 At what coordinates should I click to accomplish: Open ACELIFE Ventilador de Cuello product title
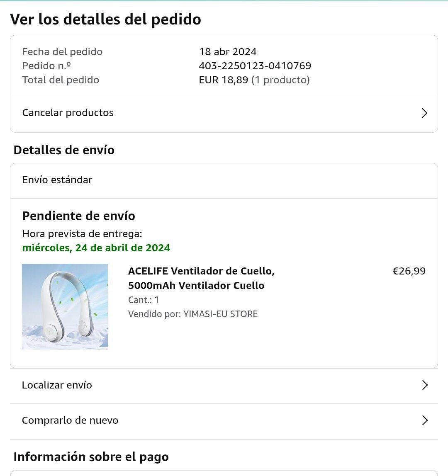[201, 278]
